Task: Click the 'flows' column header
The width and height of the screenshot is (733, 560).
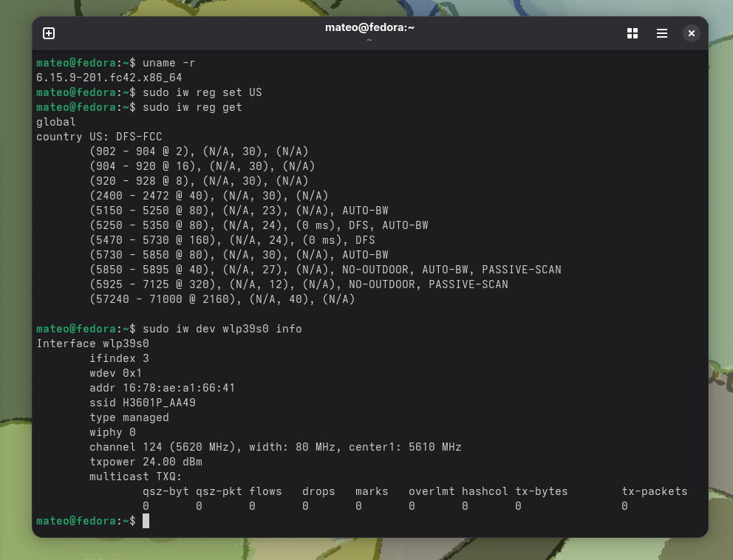Action: click(x=265, y=492)
